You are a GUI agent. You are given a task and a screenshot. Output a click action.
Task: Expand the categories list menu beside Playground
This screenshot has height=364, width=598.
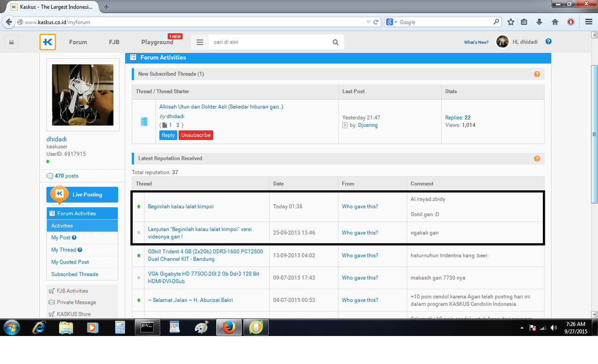[200, 42]
